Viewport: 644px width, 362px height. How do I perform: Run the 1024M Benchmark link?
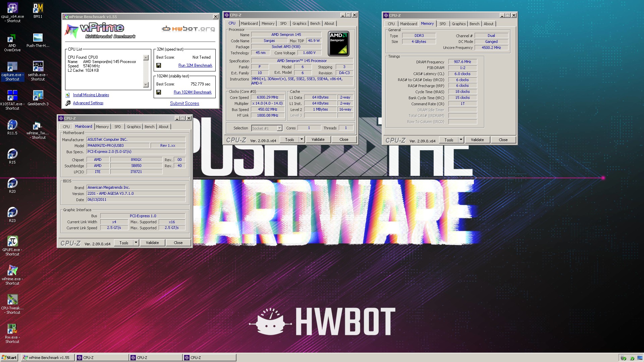(x=193, y=92)
